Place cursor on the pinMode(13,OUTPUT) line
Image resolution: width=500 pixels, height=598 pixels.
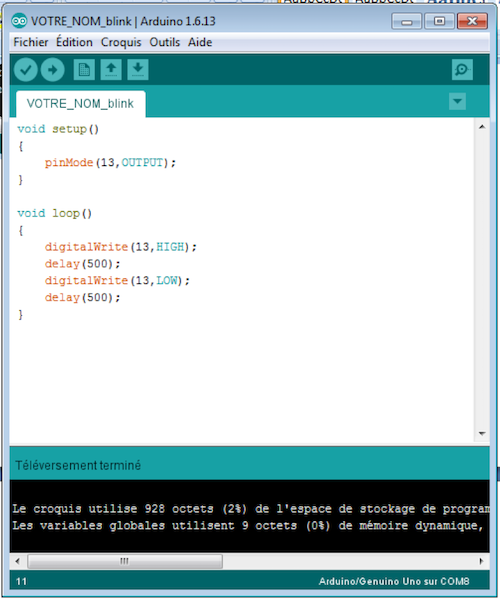click(x=110, y=163)
